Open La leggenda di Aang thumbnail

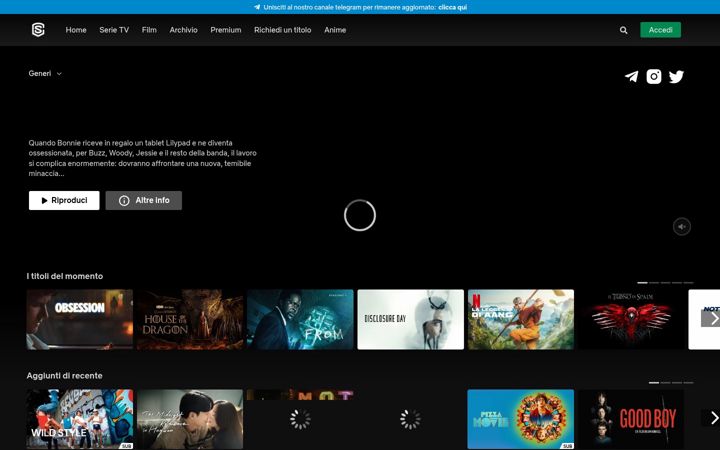pos(521,319)
